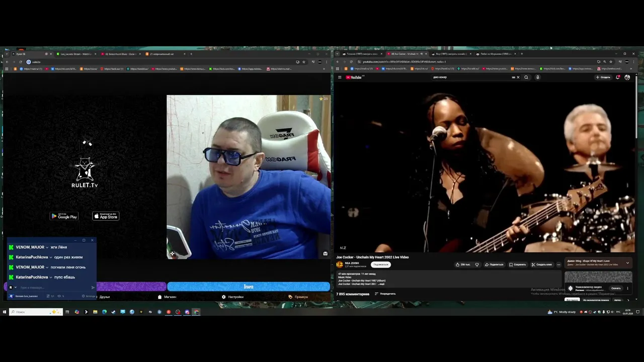Viewport: 644px width, 362px height.
Task: Open new tab in the rulet.tv browser window
Action: coord(191,54)
